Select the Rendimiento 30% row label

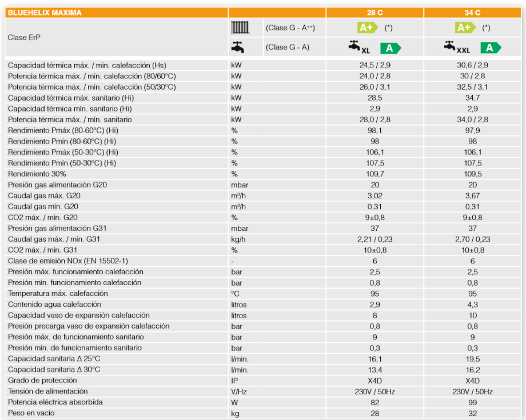pyautogui.click(x=37, y=174)
